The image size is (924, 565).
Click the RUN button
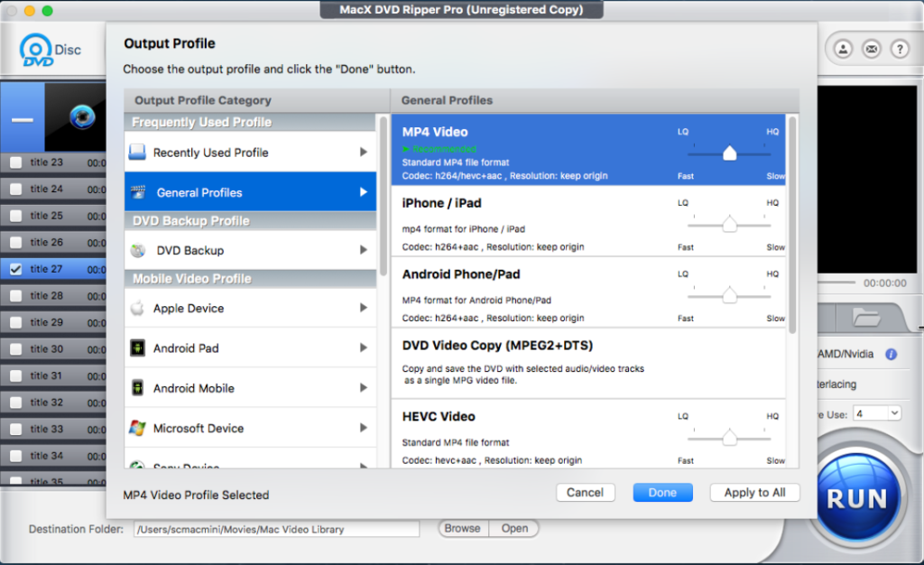point(857,498)
